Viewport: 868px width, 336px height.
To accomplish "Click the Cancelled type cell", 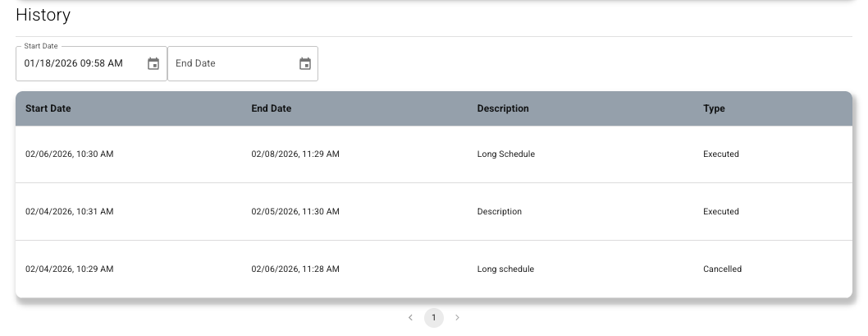I will click(722, 269).
